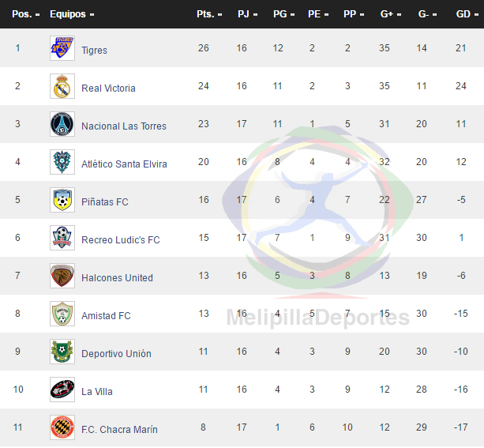Open the Recreo Ludic's FC crest
484x448 pixels.
tap(62, 238)
